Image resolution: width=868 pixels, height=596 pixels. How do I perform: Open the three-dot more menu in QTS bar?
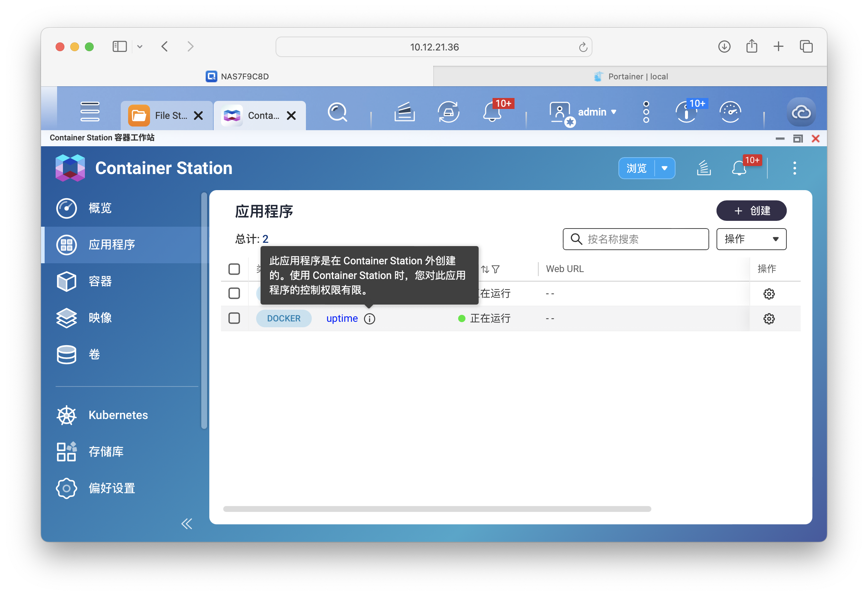(646, 112)
